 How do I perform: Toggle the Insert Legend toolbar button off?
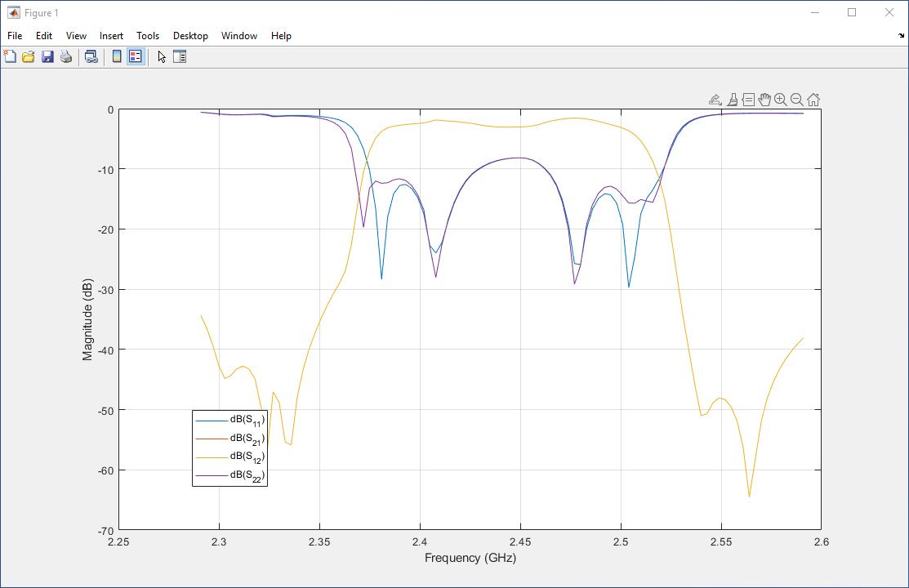tap(133, 56)
